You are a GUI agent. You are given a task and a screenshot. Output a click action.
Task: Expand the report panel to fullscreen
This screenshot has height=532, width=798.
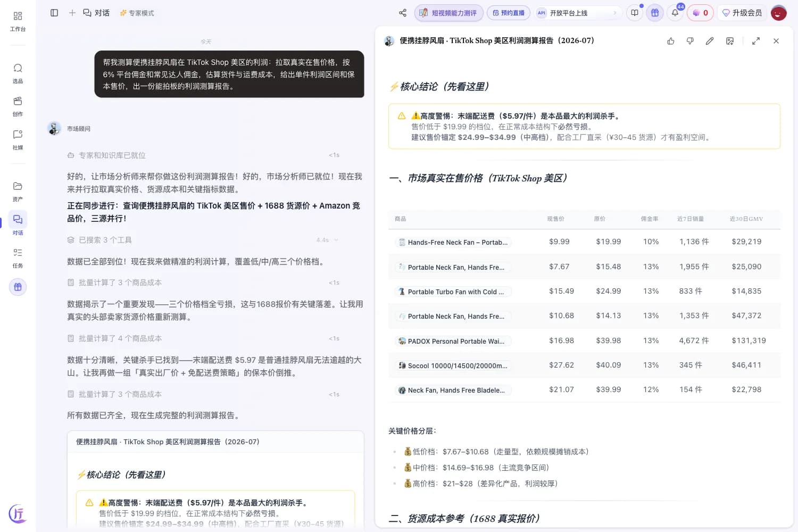coord(756,41)
